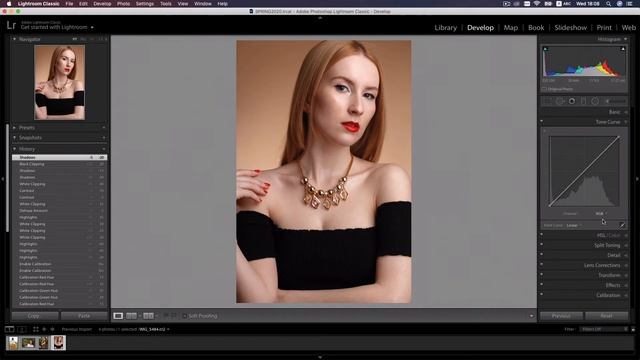Click the point curve edit icon
Screen dimensions: 640x360
[622, 225]
